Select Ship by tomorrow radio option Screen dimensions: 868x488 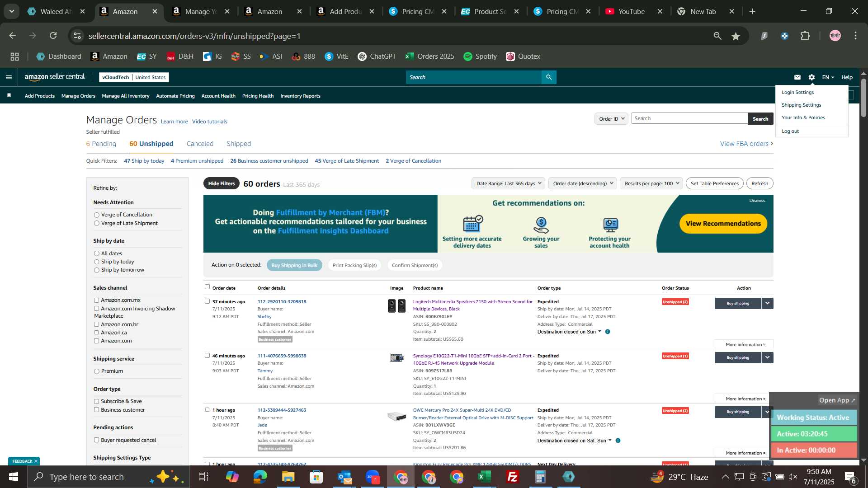pos(96,270)
